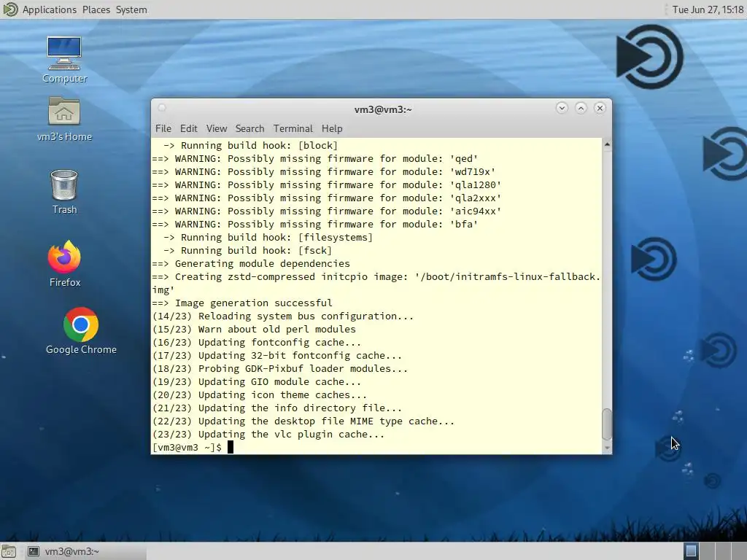
Task: Close the terminal window
Action: [x=600, y=108]
